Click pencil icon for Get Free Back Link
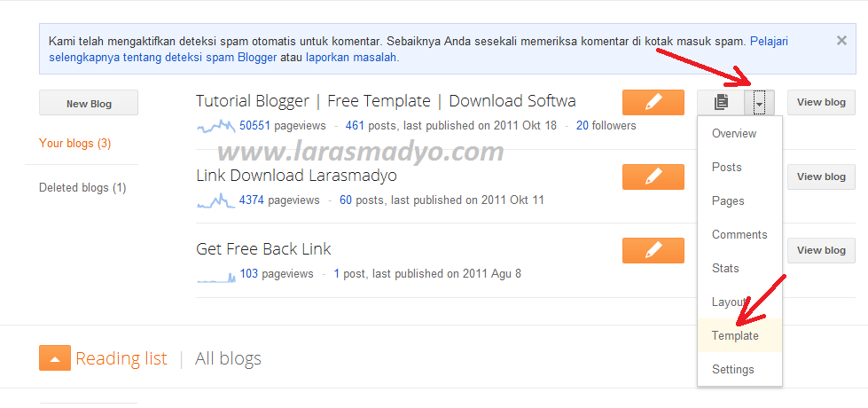Viewport: 868px width, 408px height. (653, 250)
